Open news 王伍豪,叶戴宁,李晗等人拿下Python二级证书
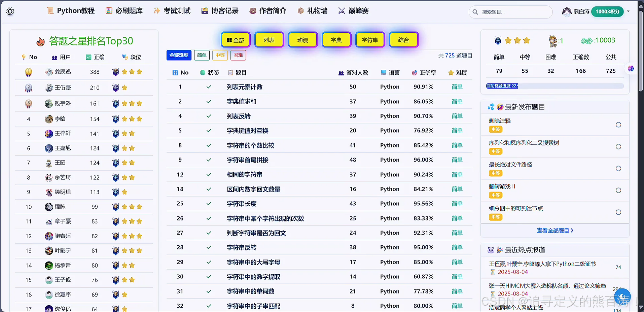 coord(542,264)
